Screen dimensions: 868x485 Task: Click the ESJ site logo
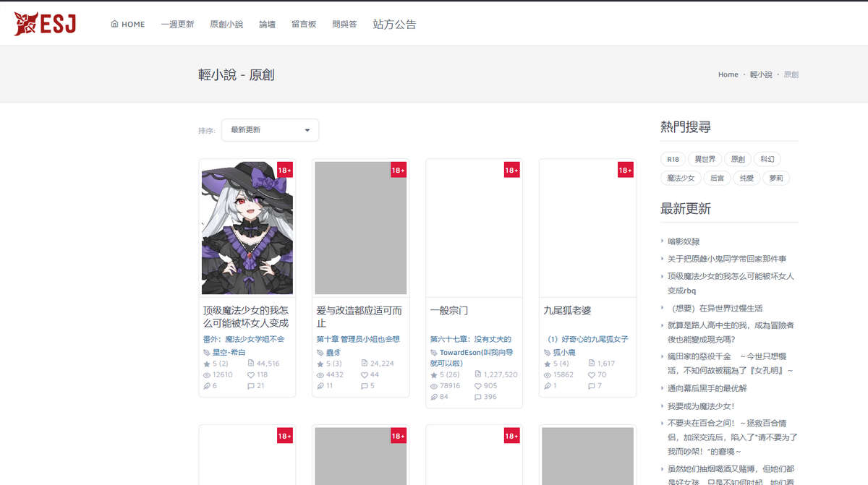(x=45, y=24)
